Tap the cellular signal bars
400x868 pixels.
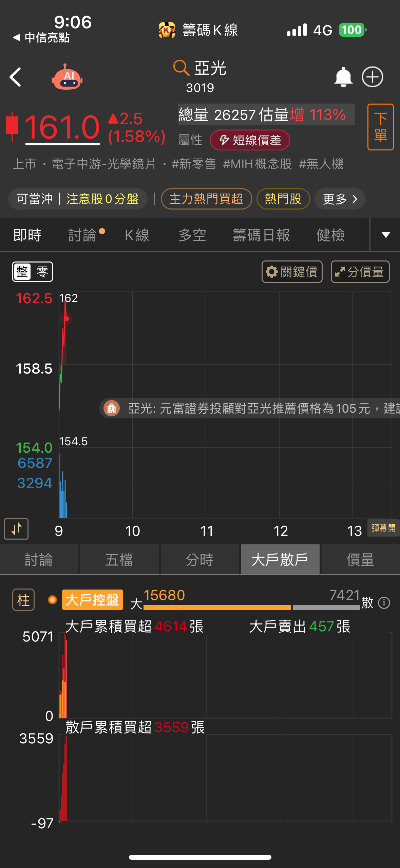click(x=297, y=30)
